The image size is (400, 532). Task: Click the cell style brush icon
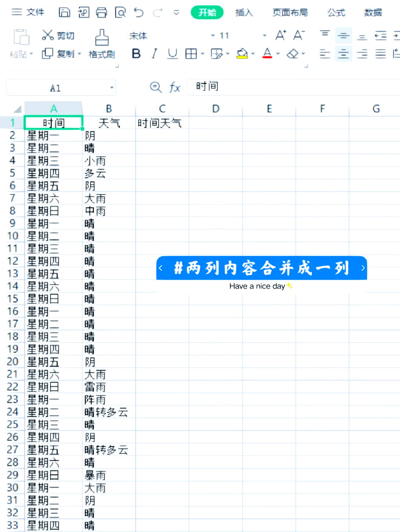point(217,54)
